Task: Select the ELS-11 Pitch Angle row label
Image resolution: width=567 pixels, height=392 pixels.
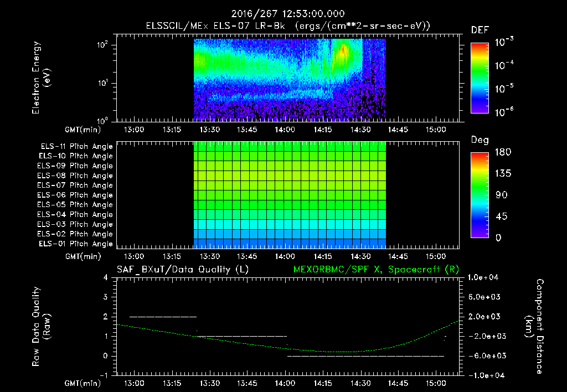Action: pos(76,147)
